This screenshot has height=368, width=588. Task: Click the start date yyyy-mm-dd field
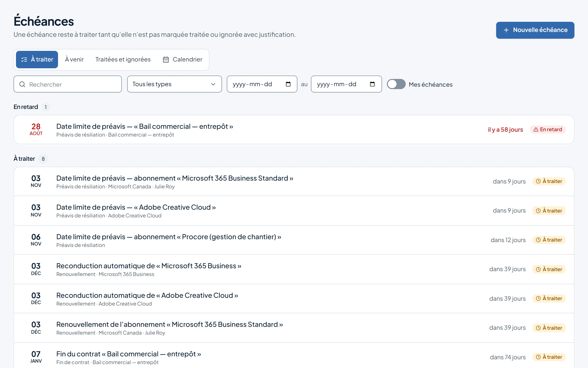click(262, 84)
